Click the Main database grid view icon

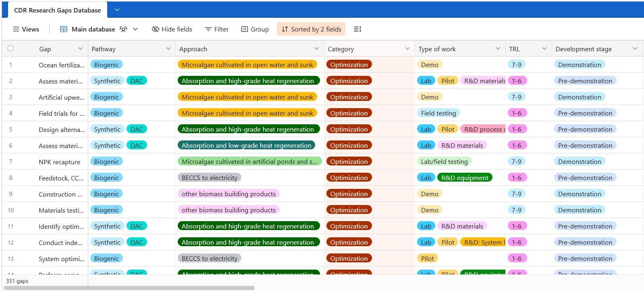click(64, 29)
